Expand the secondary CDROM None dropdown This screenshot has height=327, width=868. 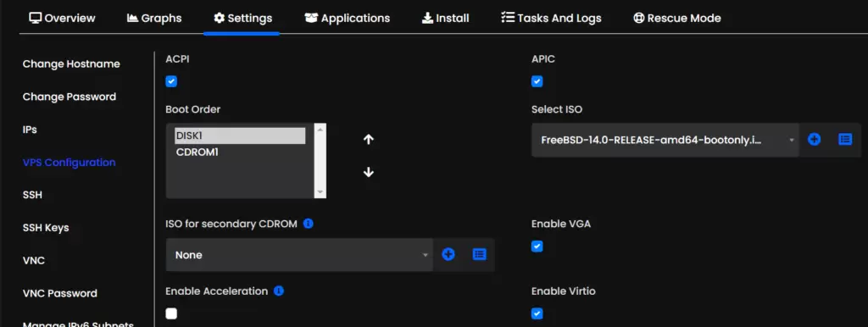coord(299,255)
